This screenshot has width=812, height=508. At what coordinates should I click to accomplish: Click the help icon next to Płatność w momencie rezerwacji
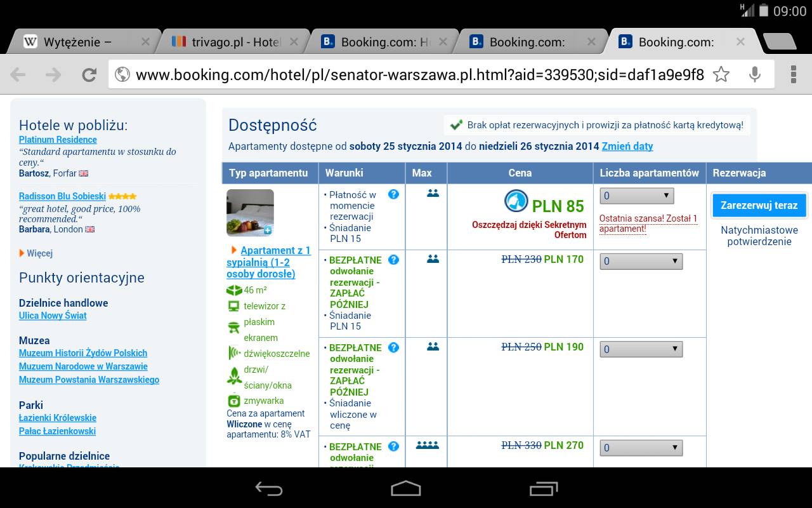pyautogui.click(x=393, y=194)
